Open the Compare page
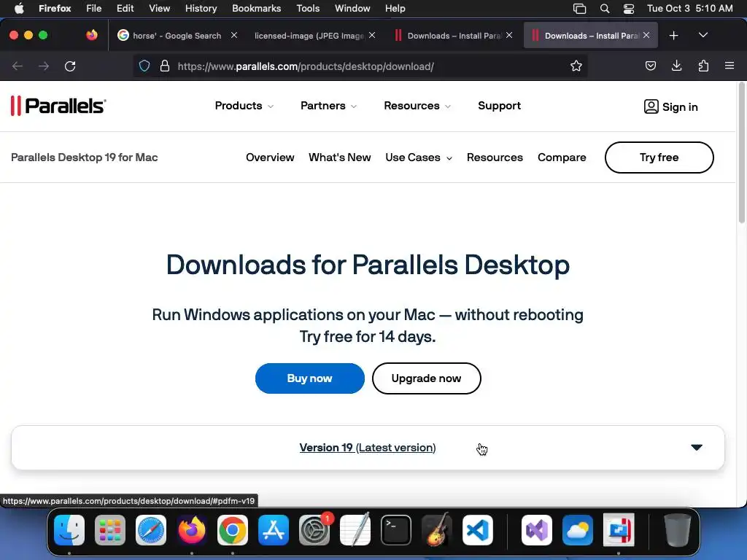Viewport: 747px width, 560px height. (562, 157)
